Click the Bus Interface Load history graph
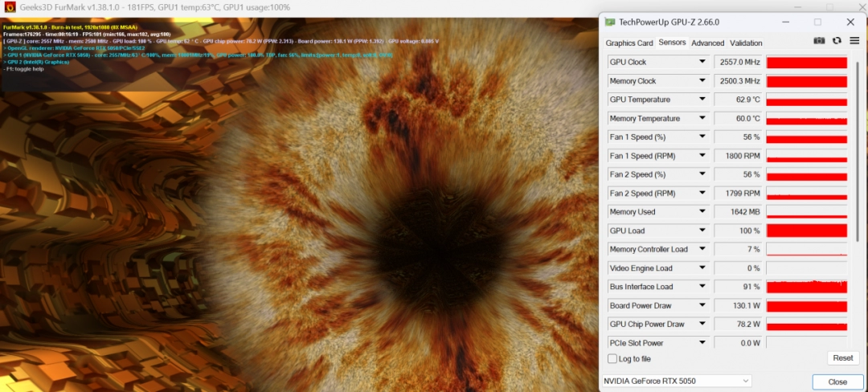 807,287
